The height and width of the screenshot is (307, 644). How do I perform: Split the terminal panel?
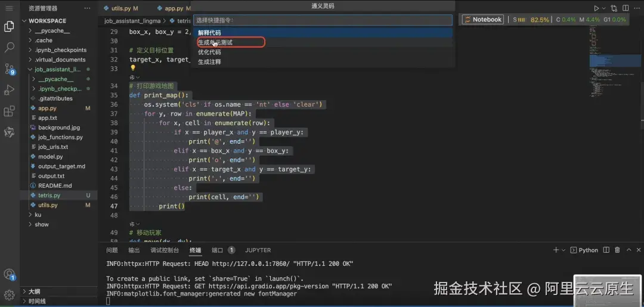click(x=606, y=250)
